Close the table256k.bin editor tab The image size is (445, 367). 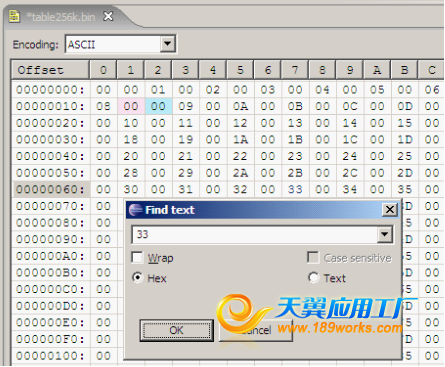pos(108,16)
